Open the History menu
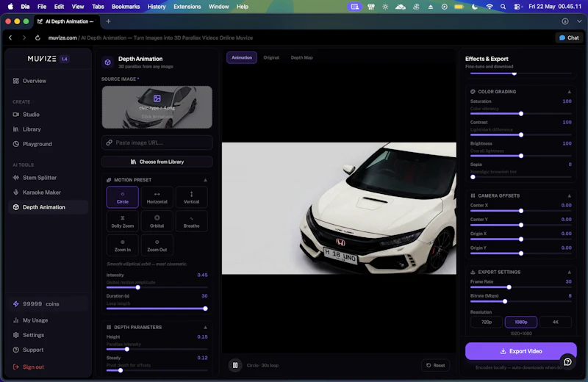 point(157,7)
